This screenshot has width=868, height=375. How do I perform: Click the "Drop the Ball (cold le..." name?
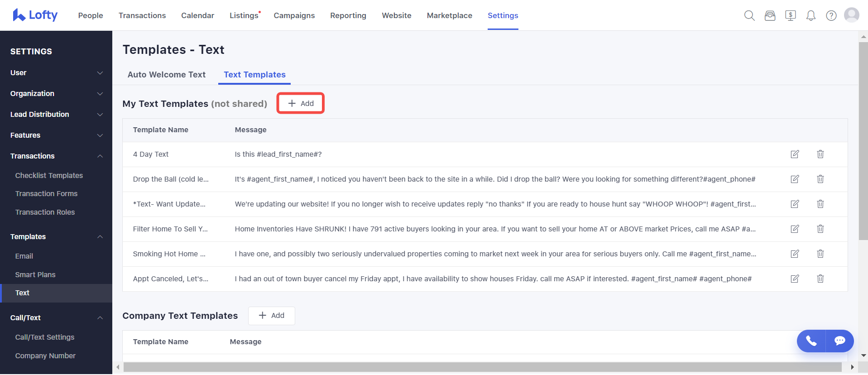(171, 179)
